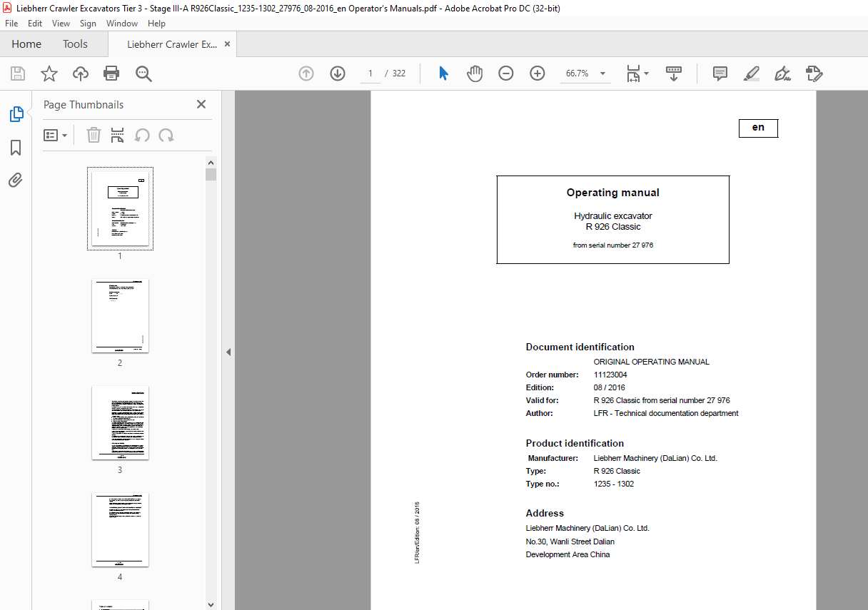Click the thumbnails scrollbar thumb
The width and height of the screenshot is (868, 610).
(x=211, y=175)
